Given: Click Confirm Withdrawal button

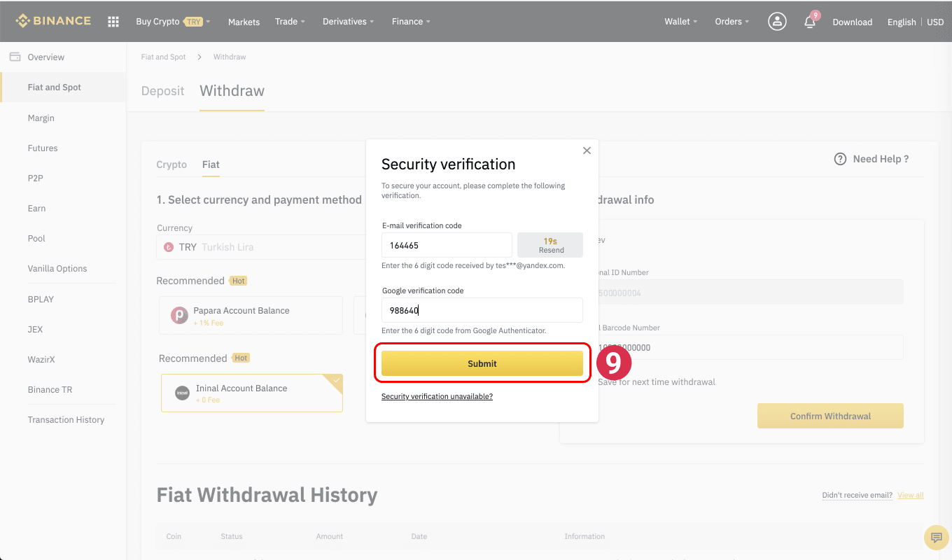Looking at the screenshot, I should pyautogui.click(x=830, y=416).
